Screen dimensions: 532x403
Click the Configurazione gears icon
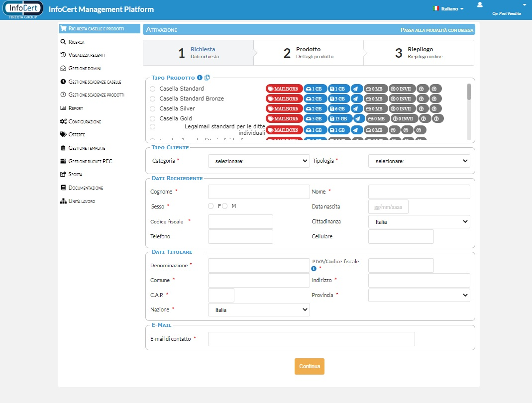point(63,121)
